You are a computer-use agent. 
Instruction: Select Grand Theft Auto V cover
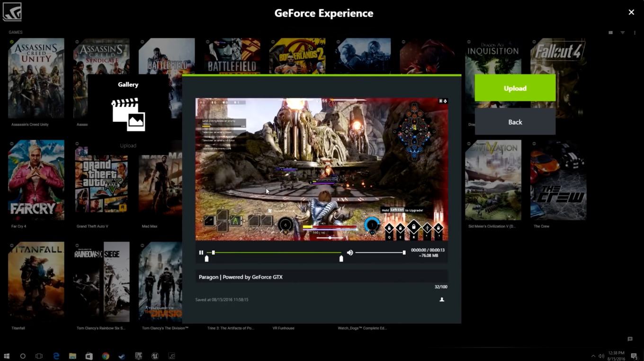(x=101, y=180)
